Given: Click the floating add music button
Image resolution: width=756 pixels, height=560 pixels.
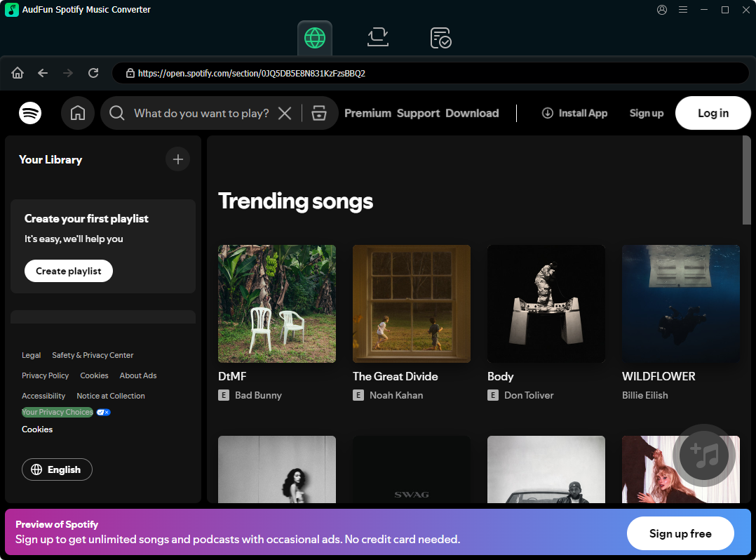Looking at the screenshot, I should pos(704,455).
